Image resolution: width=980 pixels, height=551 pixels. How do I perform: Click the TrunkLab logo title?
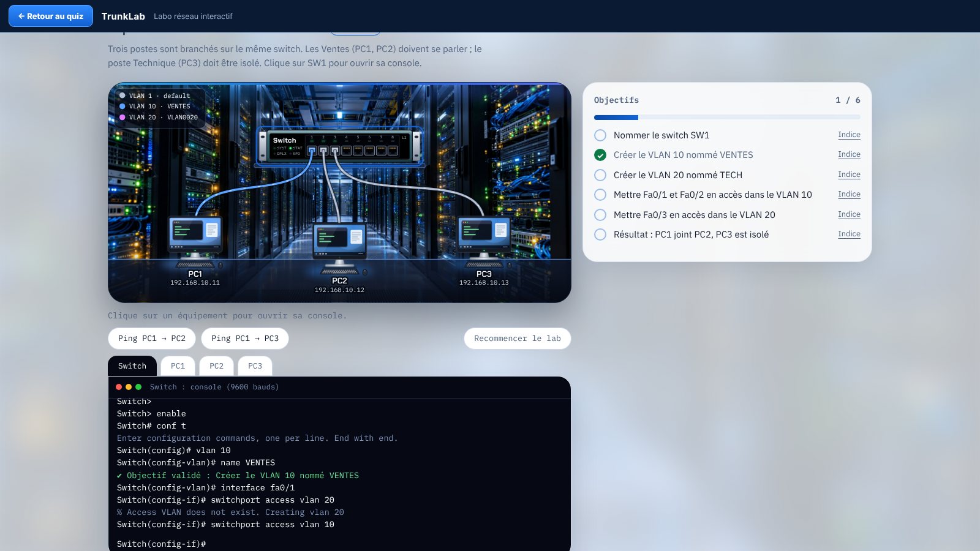click(123, 17)
